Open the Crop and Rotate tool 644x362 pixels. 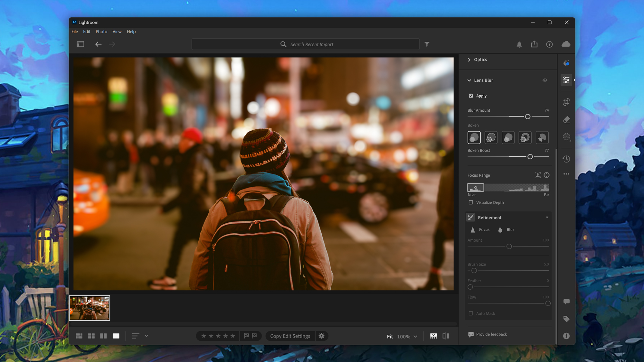pos(566,102)
